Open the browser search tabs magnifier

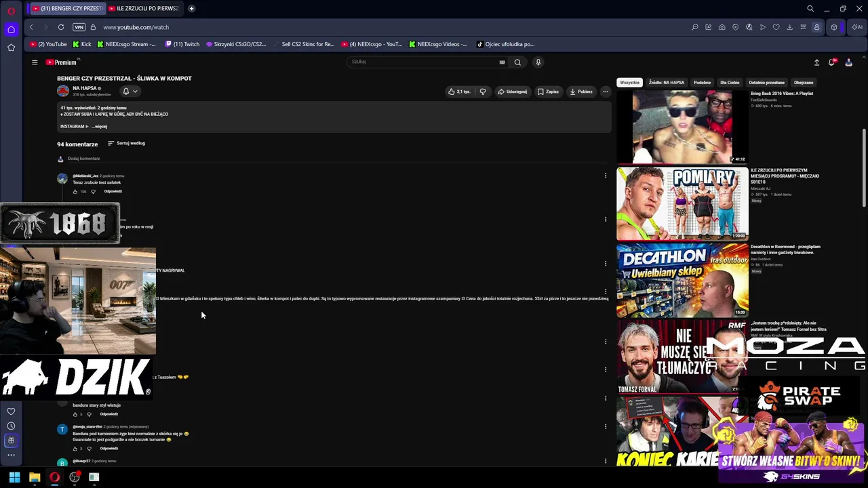[810, 9]
